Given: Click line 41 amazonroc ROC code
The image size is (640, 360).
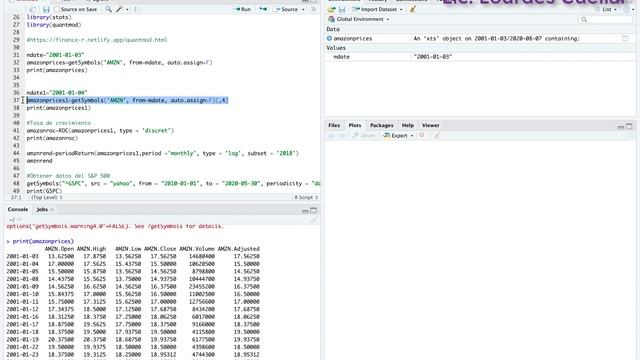Looking at the screenshot, I should click(x=100, y=131).
